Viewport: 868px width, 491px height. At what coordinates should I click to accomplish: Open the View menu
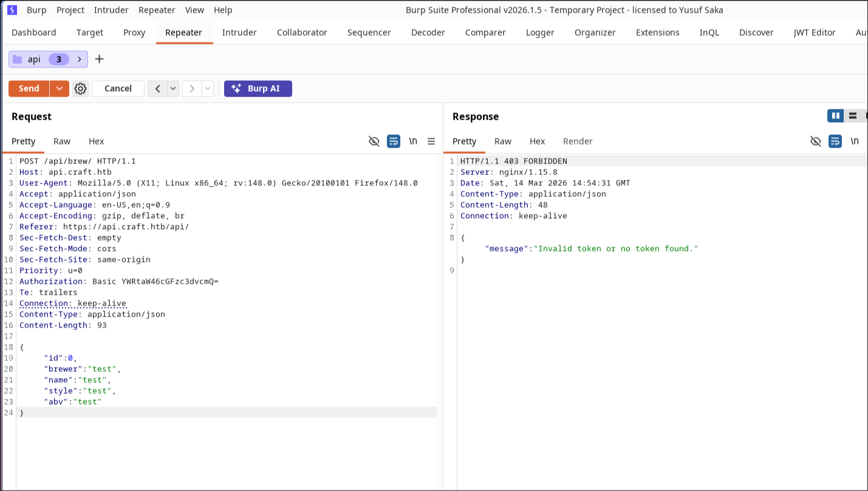[x=194, y=10]
